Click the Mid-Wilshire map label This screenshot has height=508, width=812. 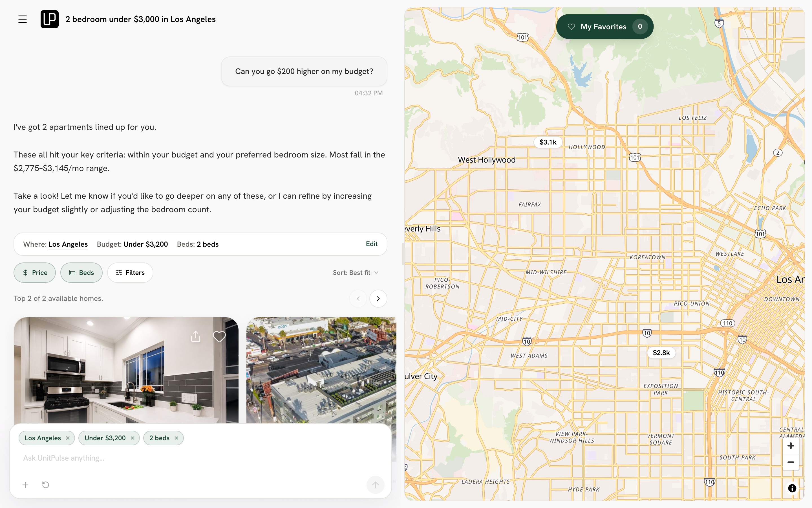click(x=546, y=272)
